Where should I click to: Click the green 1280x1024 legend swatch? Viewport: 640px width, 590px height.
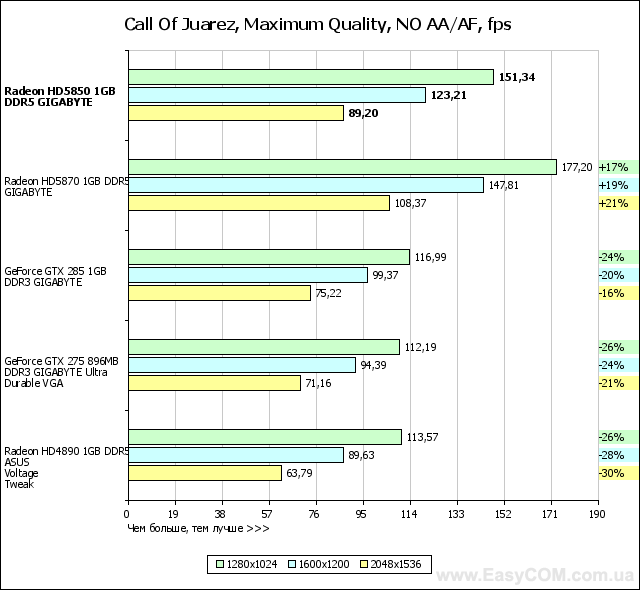point(220,564)
